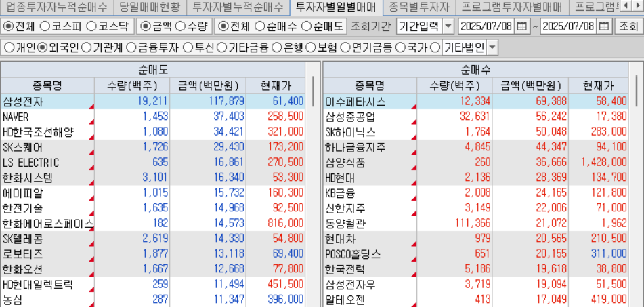Expand the 기타법인 investor dropdown
The height and width of the screenshot is (307, 644).
point(492,47)
